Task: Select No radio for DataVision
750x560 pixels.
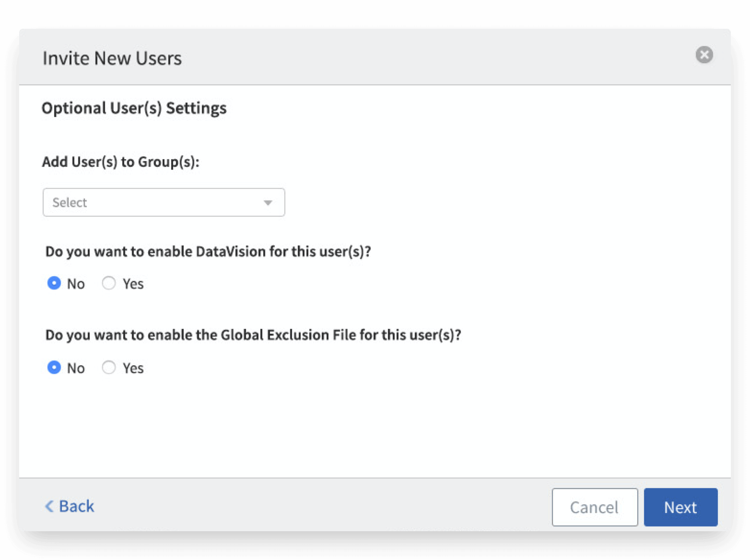Action: point(54,283)
